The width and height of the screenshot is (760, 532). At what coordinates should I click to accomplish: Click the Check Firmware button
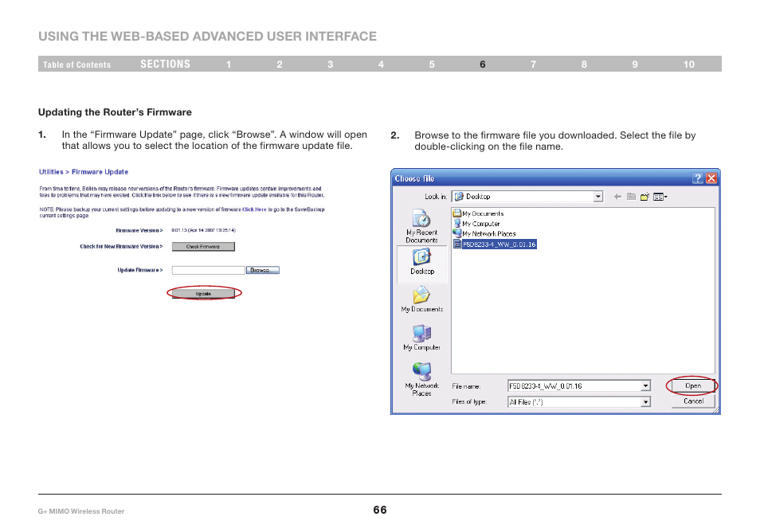click(x=203, y=247)
